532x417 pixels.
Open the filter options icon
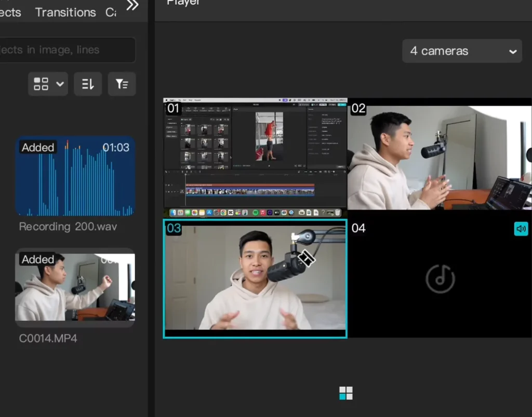pyautogui.click(x=122, y=84)
